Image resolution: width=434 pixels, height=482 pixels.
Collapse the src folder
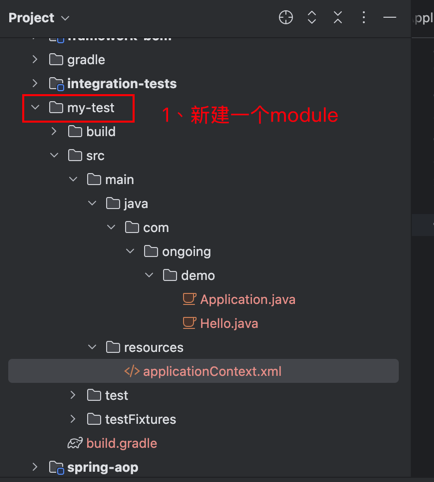54,155
